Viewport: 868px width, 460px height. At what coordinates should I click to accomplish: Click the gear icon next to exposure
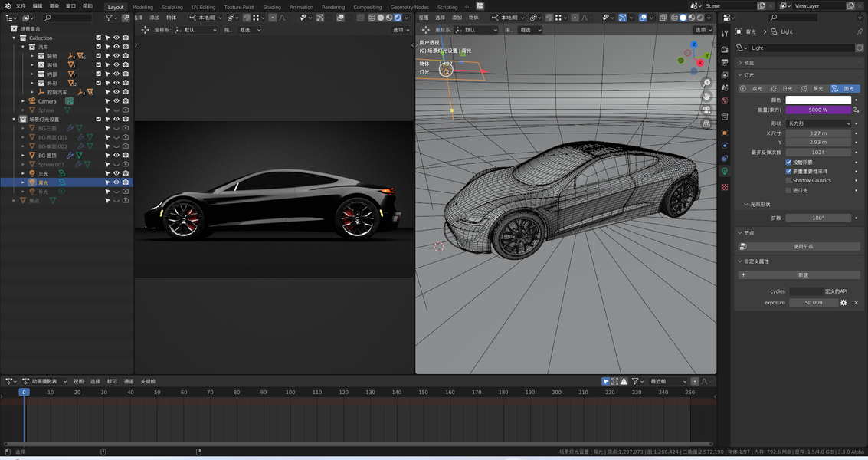[843, 303]
